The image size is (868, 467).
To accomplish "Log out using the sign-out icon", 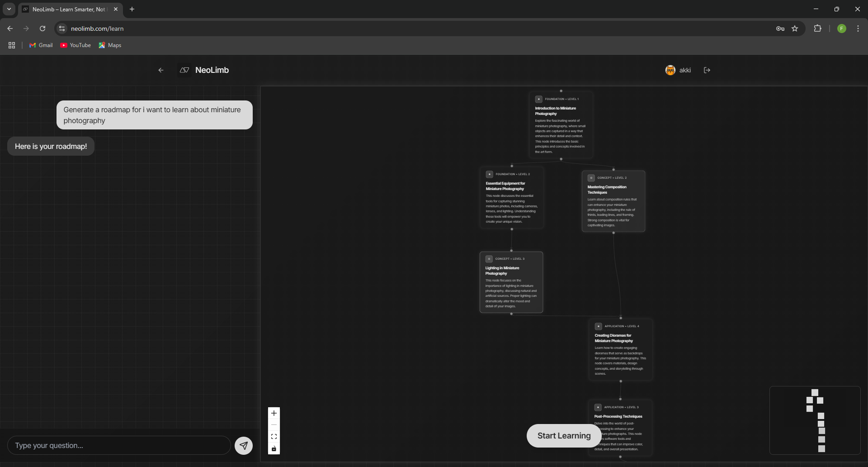I will [707, 70].
